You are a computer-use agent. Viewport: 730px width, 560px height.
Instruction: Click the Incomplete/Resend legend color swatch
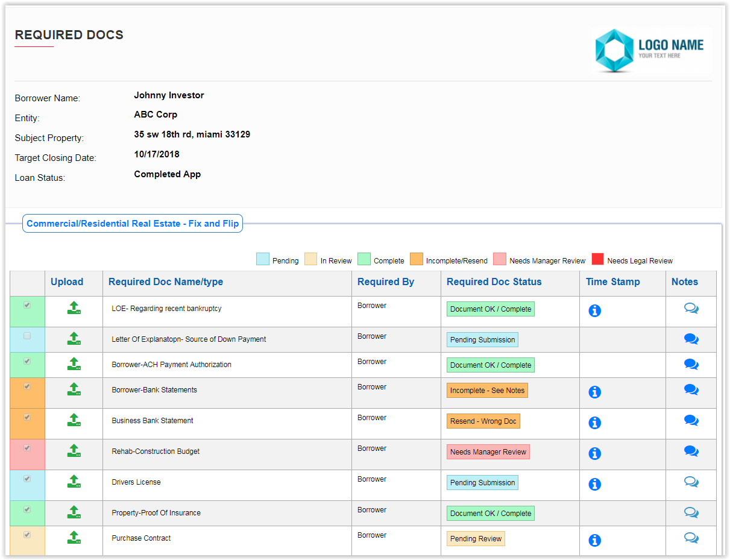pos(417,259)
